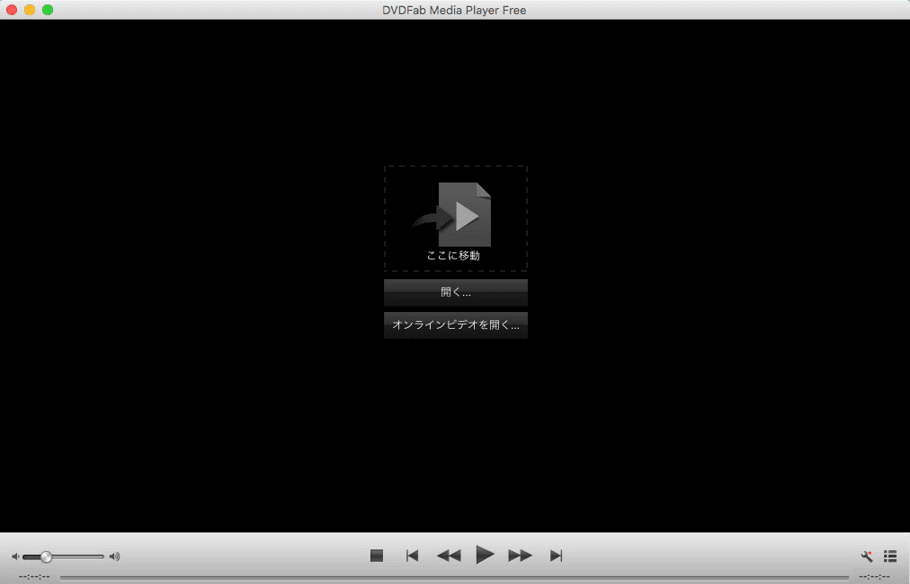Viewport: 910px width, 584px height.
Task: Jump to the previous track
Action: [412, 556]
